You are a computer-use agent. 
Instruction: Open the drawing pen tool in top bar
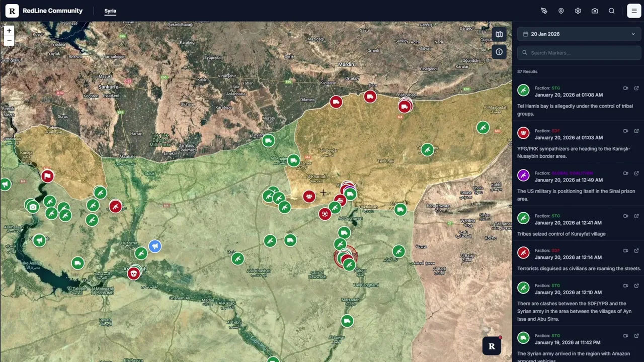(x=544, y=11)
